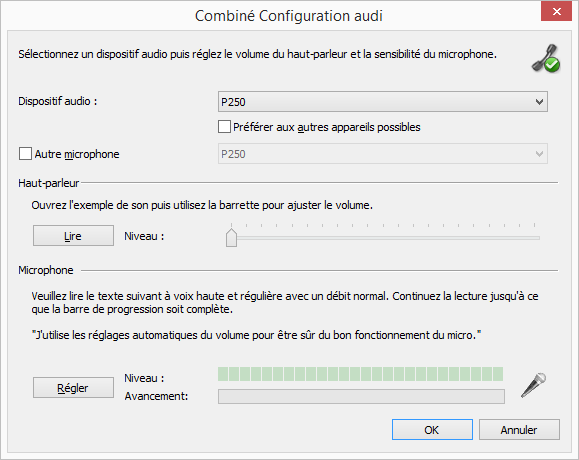This screenshot has height=460, width=579.
Task: Click the "Préférer aux autres appareils possibles" label
Action: pyautogui.click(x=327, y=127)
